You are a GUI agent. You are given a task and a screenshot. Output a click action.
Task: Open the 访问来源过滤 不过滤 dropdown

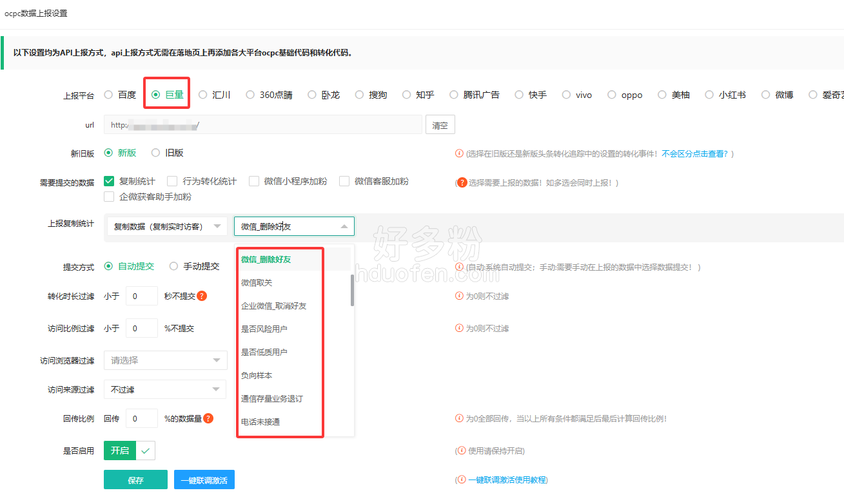pyautogui.click(x=165, y=389)
